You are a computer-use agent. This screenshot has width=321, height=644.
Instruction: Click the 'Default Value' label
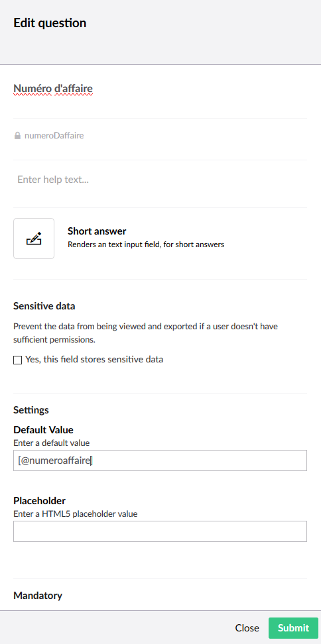[44, 430]
